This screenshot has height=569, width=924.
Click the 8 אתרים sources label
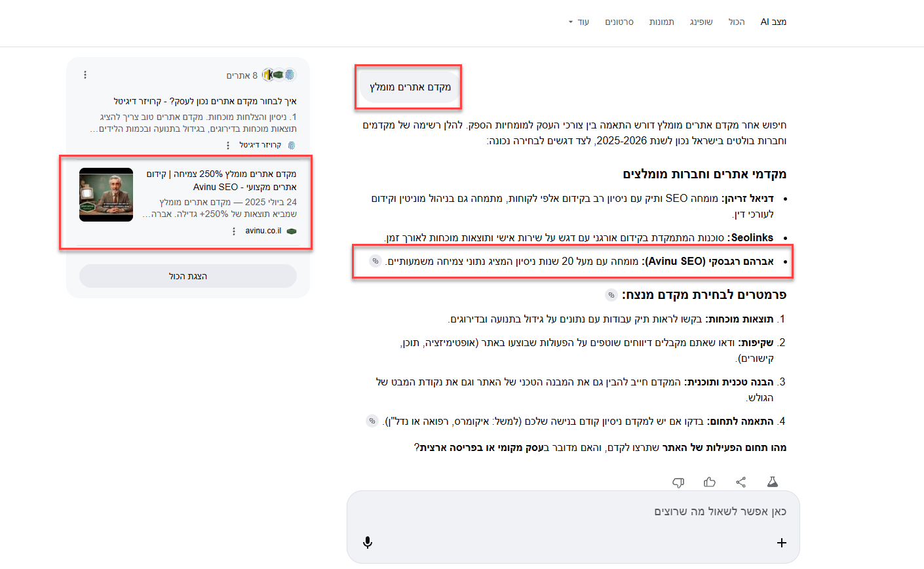click(x=242, y=75)
